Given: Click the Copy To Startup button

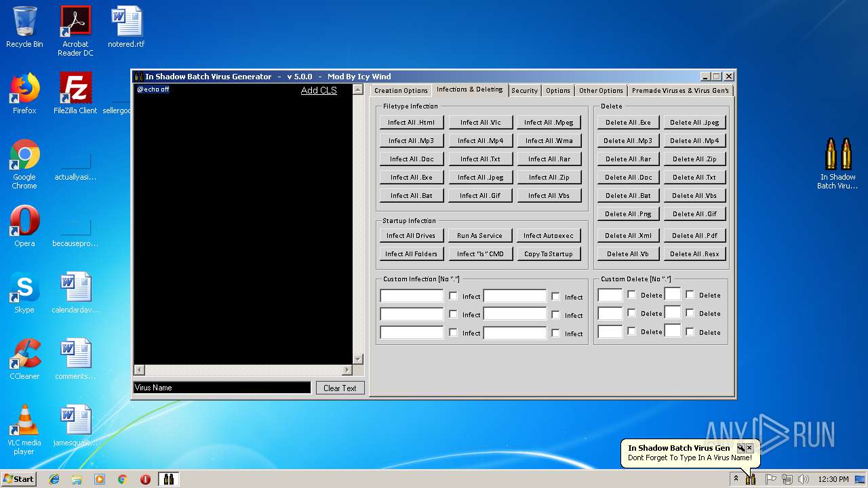Looking at the screenshot, I should coord(549,253).
